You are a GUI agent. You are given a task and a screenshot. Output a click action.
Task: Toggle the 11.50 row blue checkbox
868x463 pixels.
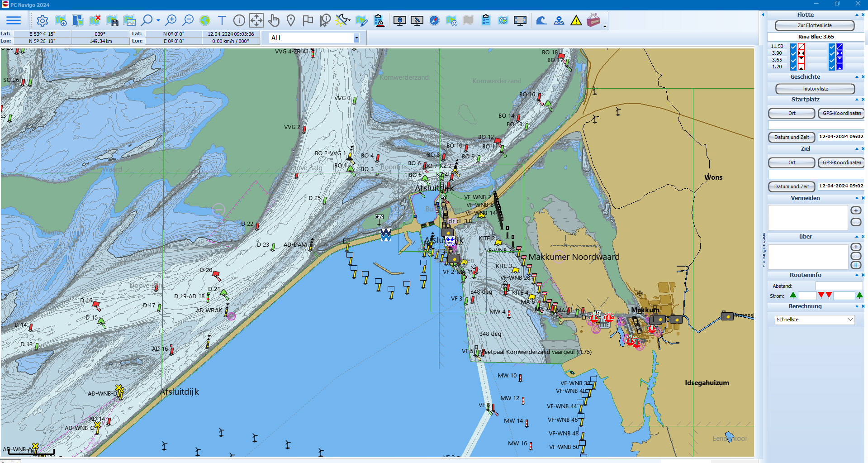tap(793, 47)
